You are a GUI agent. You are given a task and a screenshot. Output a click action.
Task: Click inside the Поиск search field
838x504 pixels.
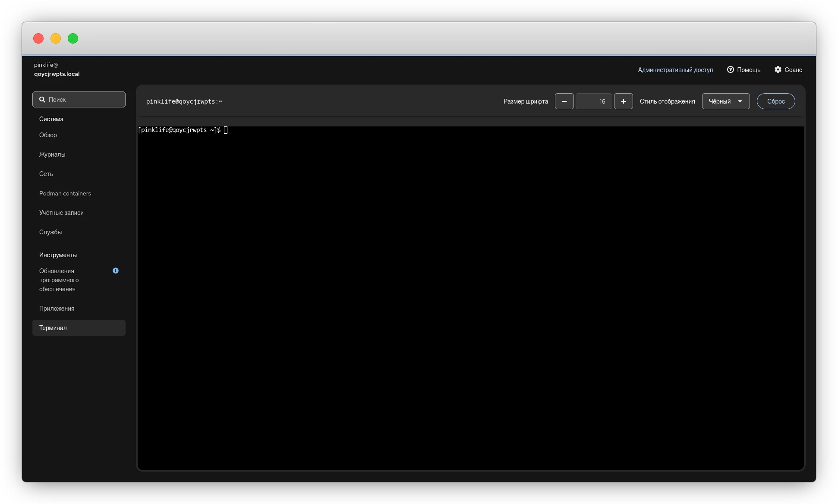click(x=84, y=100)
